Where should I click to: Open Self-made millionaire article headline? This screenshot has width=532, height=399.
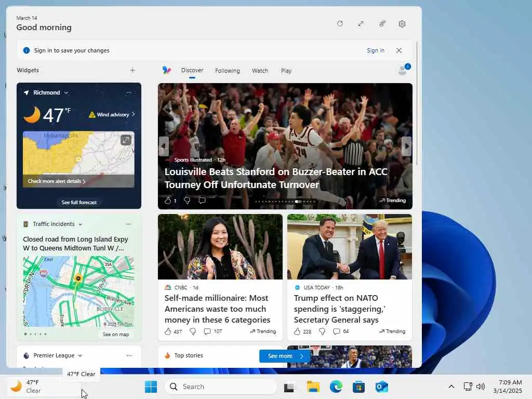tap(218, 309)
